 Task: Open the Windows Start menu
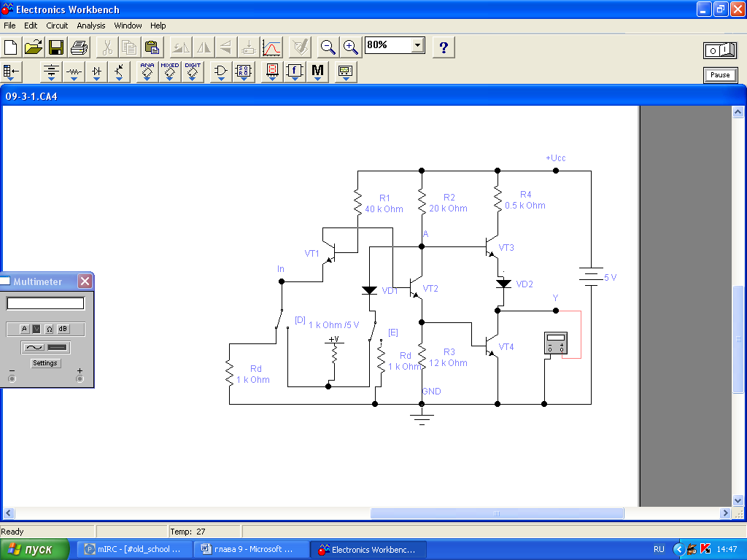pyautogui.click(x=35, y=550)
